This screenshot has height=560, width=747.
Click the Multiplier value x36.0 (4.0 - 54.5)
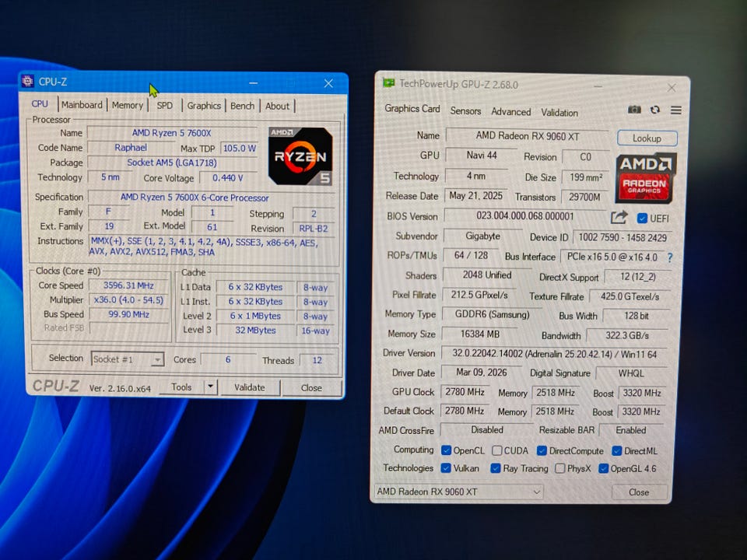pos(128,300)
